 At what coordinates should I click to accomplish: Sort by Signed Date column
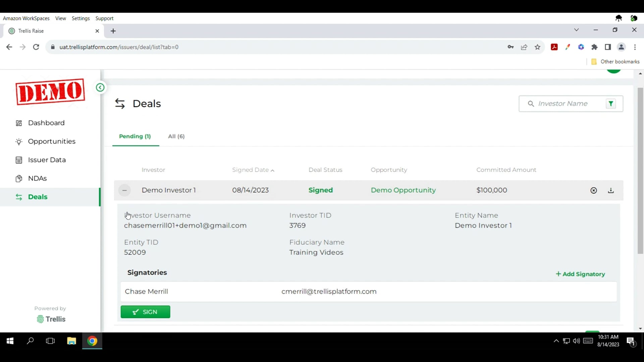(x=253, y=170)
